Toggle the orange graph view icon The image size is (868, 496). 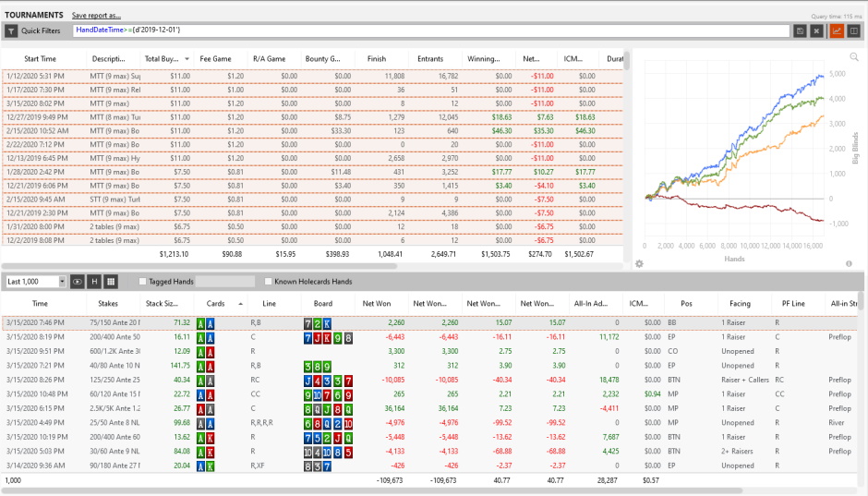837,31
